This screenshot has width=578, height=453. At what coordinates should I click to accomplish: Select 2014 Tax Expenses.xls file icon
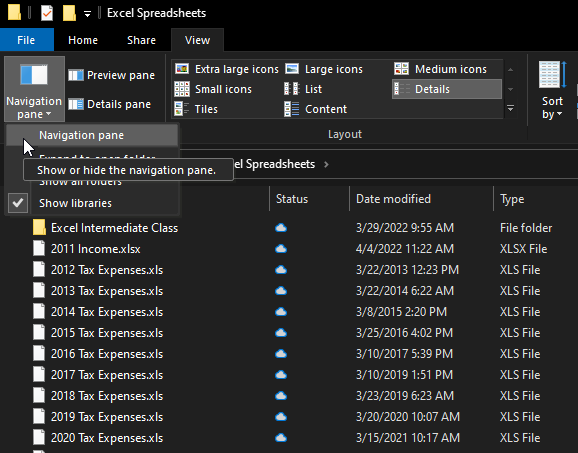click(x=39, y=312)
